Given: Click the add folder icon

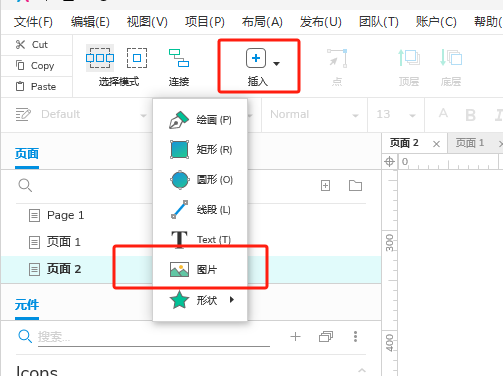Looking at the screenshot, I should 355,186.
